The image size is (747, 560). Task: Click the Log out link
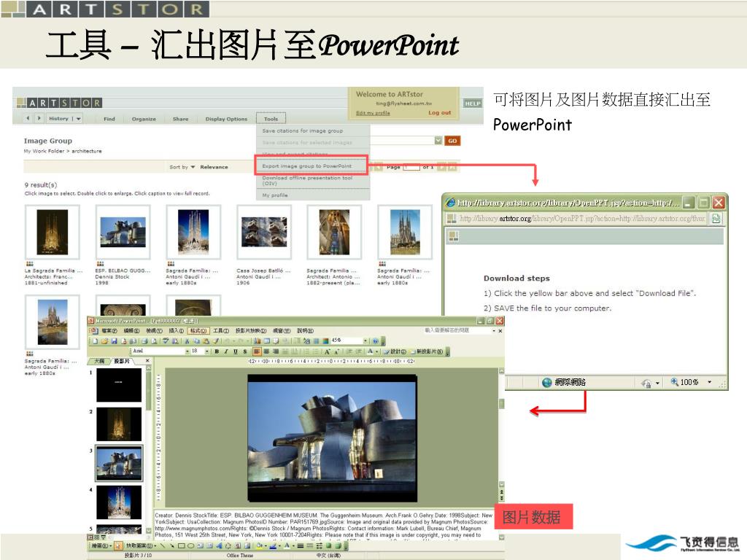tap(439, 113)
